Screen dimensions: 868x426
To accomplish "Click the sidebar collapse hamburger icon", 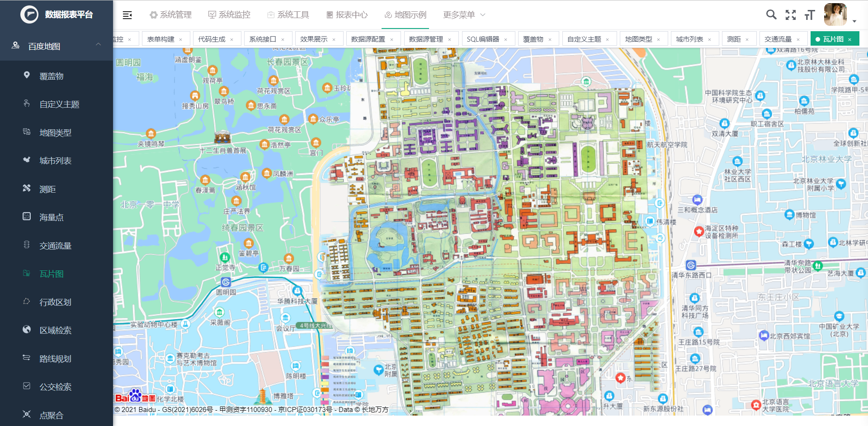I will [x=127, y=15].
